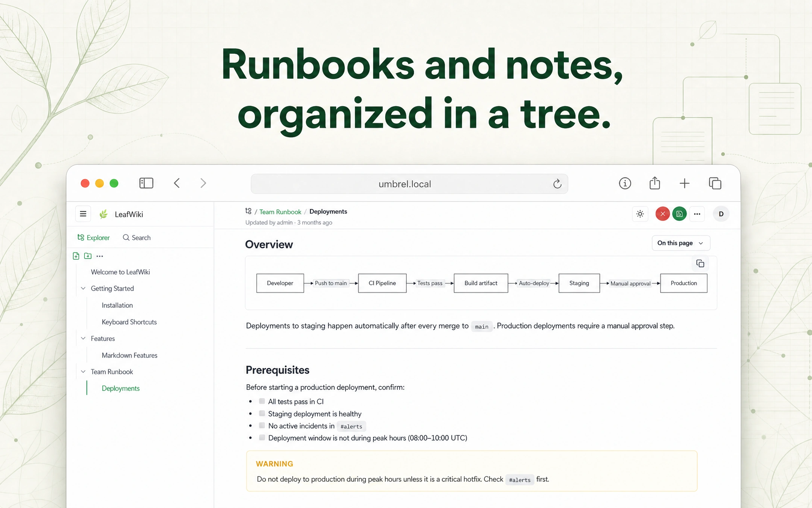Image resolution: width=812 pixels, height=508 pixels.
Task: Click the 'main' inline code
Action: tap(482, 326)
